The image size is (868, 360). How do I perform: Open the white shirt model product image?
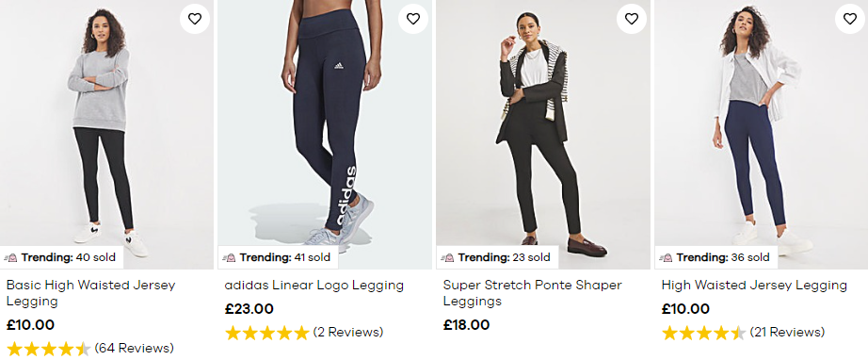coord(762,135)
